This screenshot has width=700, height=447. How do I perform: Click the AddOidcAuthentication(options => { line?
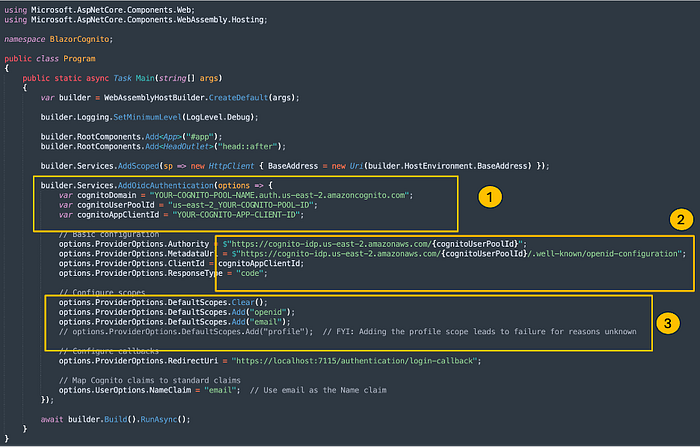(157, 185)
